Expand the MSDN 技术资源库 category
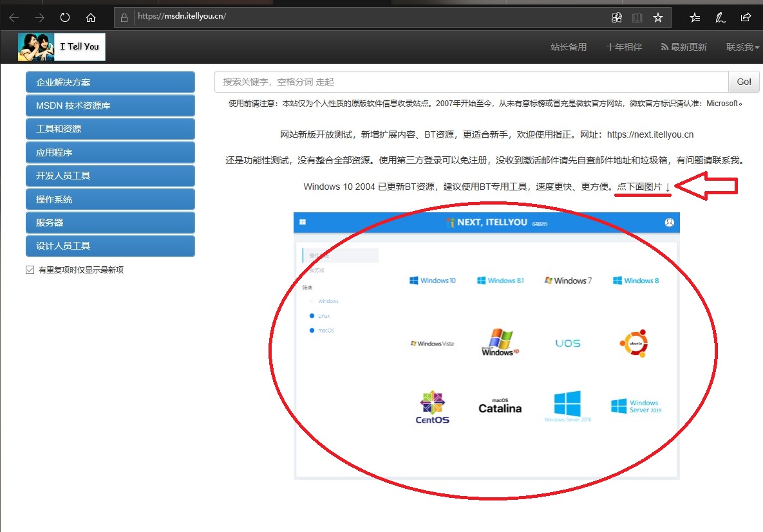The width and height of the screenshot is (763, 532). (x=111, y=105)
